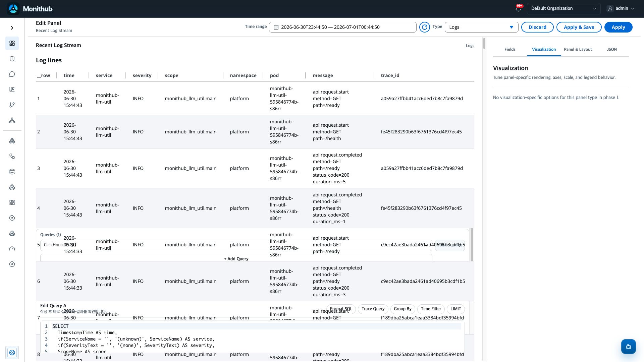The width and height of the screenshot is (644, 362).
Task: Open the dashboards grid icon in sidebar
Action: coord(12,43)
